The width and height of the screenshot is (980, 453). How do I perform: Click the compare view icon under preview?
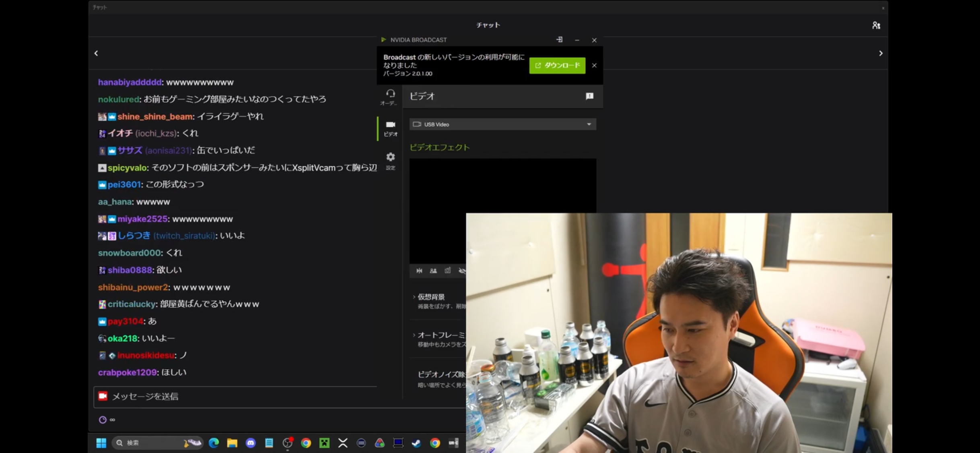(433, 271)
